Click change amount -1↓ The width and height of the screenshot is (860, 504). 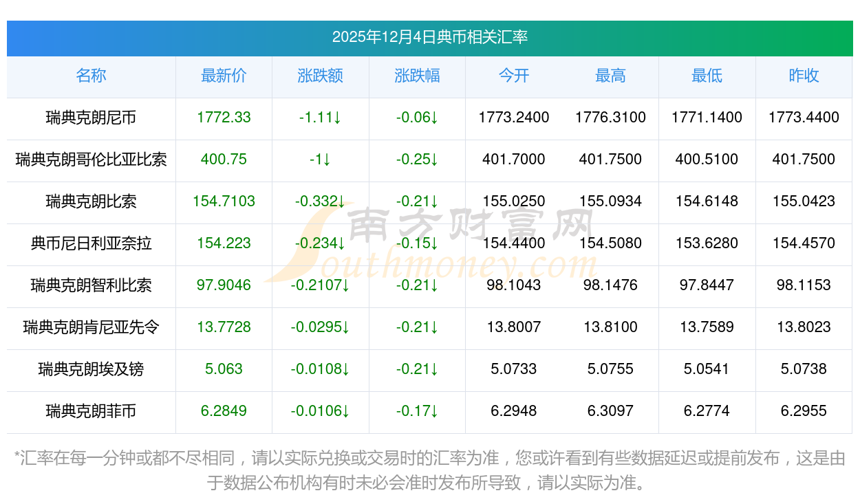(321, 160)
